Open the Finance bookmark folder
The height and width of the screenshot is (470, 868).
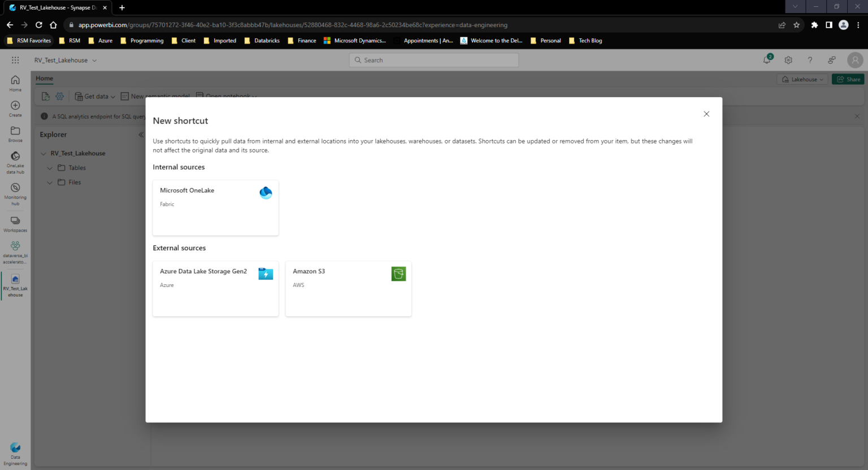[302, 41]
